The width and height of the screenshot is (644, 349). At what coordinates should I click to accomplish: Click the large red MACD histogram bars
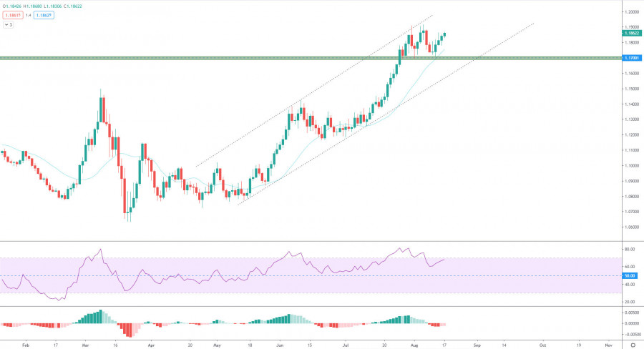point(128,330)
